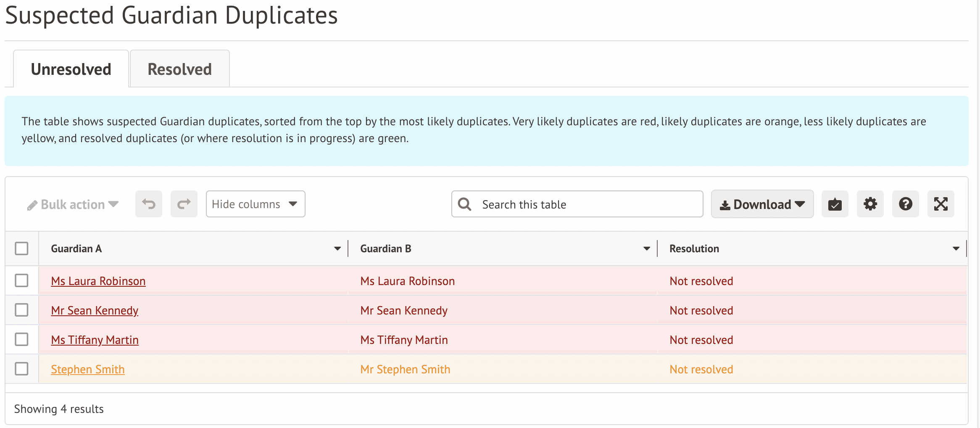Open the Hide columns dropdown
The width and height of the screenshot is (980, 428).
(x=255, y=204)
